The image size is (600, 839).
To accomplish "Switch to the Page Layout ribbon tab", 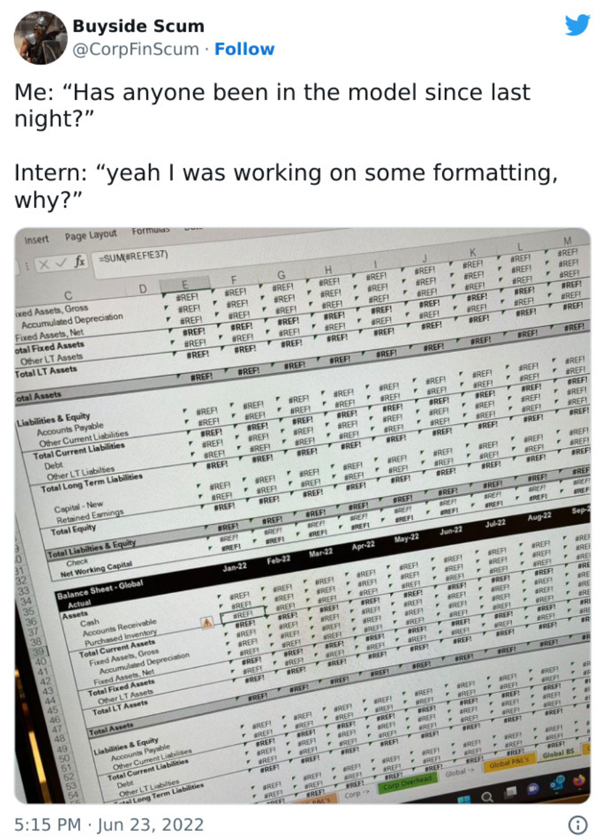I will point(90,235).
